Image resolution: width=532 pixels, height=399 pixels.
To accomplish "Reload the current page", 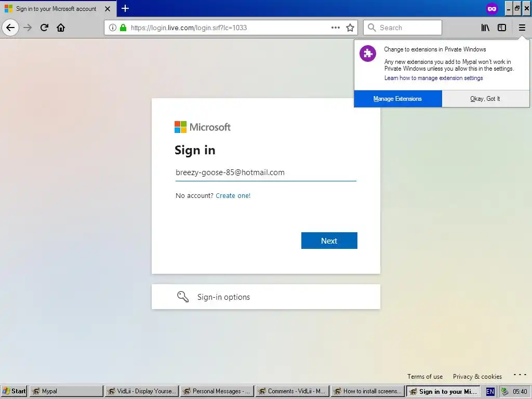I will click(x=44, y=28).
